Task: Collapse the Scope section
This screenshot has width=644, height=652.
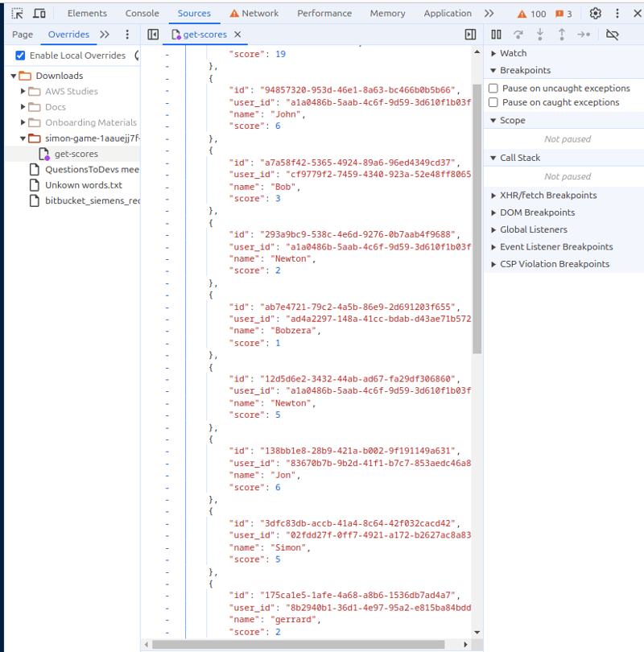Action: pyautogui.click(x=493, y=120)
